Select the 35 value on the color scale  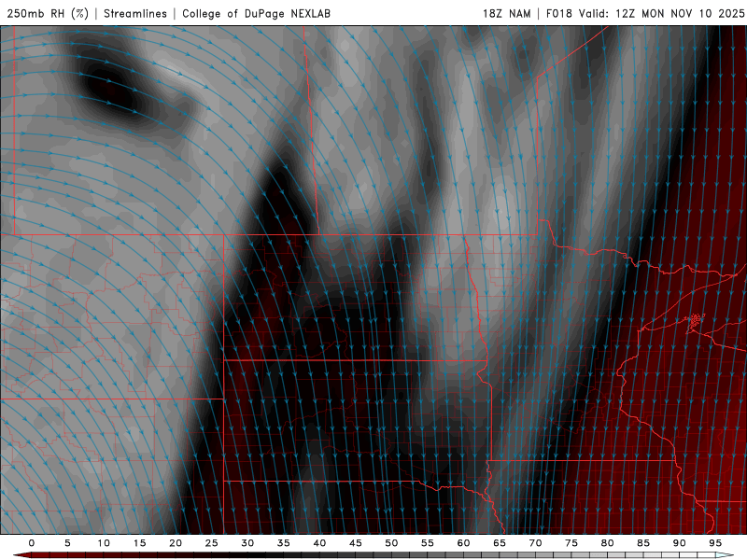284,543
